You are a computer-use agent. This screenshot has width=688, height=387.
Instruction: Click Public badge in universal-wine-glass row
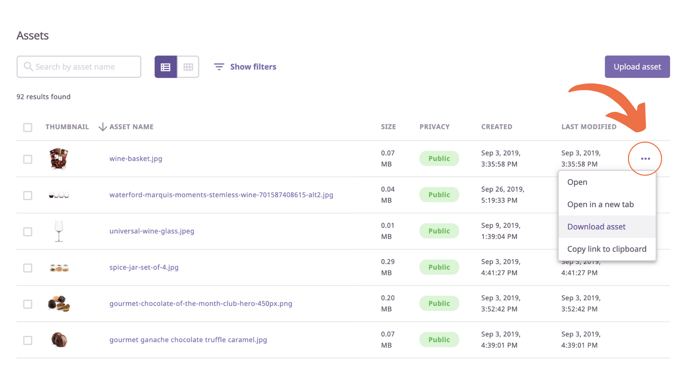[439, 231]
